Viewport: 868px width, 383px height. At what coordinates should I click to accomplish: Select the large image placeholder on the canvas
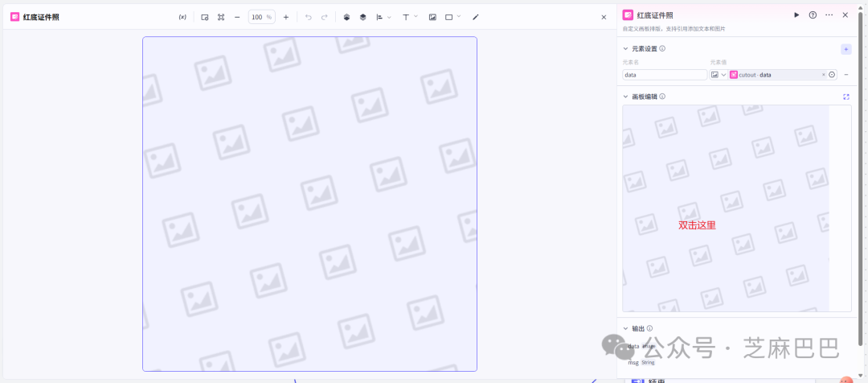point(309,204)
